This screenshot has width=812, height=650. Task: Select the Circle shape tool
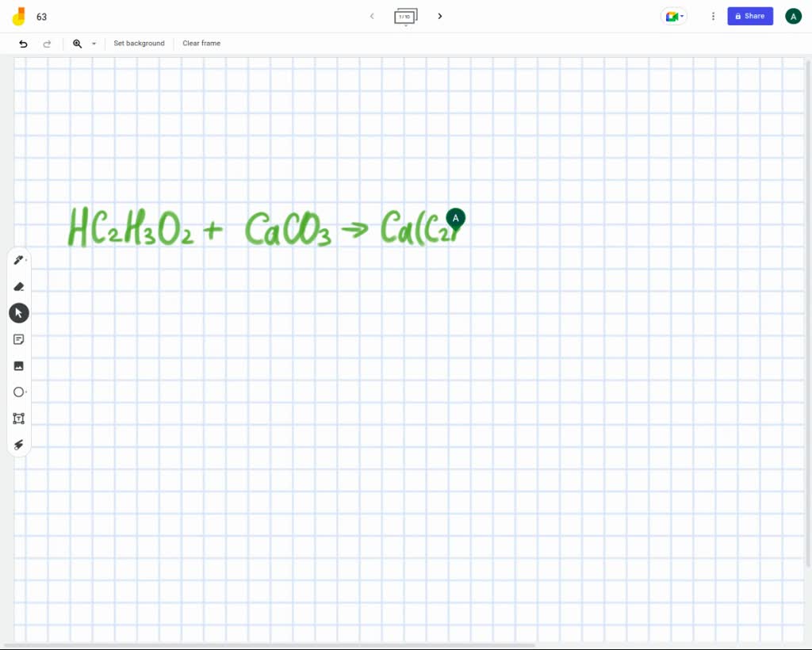click(18, 392)
